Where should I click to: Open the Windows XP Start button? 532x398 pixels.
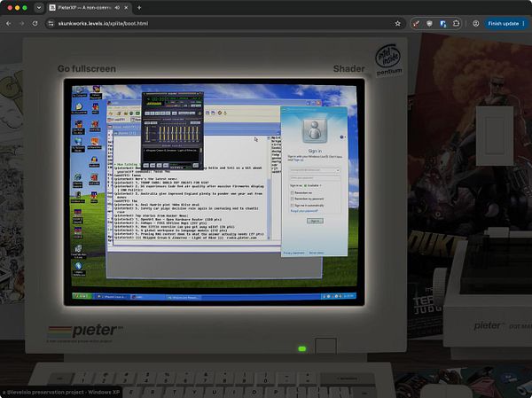click(82, 297)
